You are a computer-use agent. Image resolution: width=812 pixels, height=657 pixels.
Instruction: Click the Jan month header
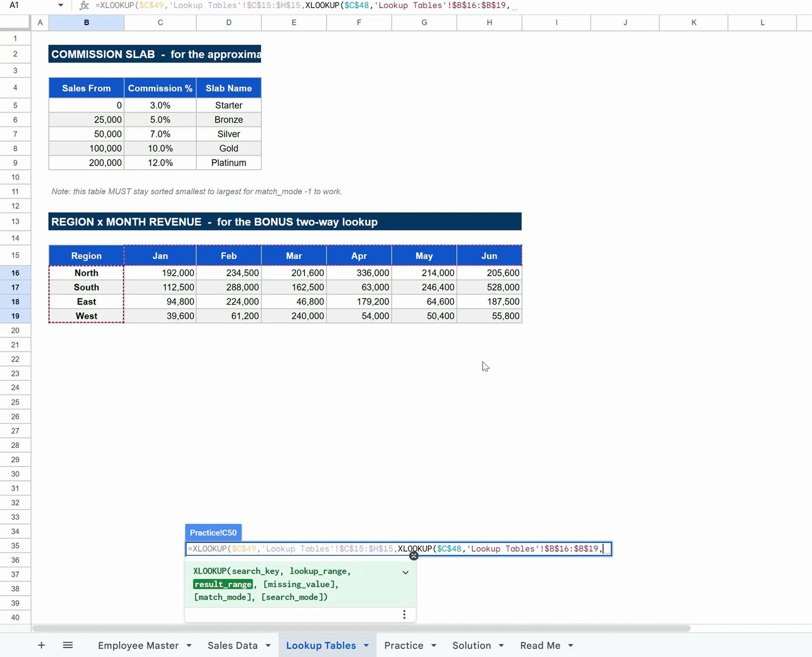click(x=160, y=255)
